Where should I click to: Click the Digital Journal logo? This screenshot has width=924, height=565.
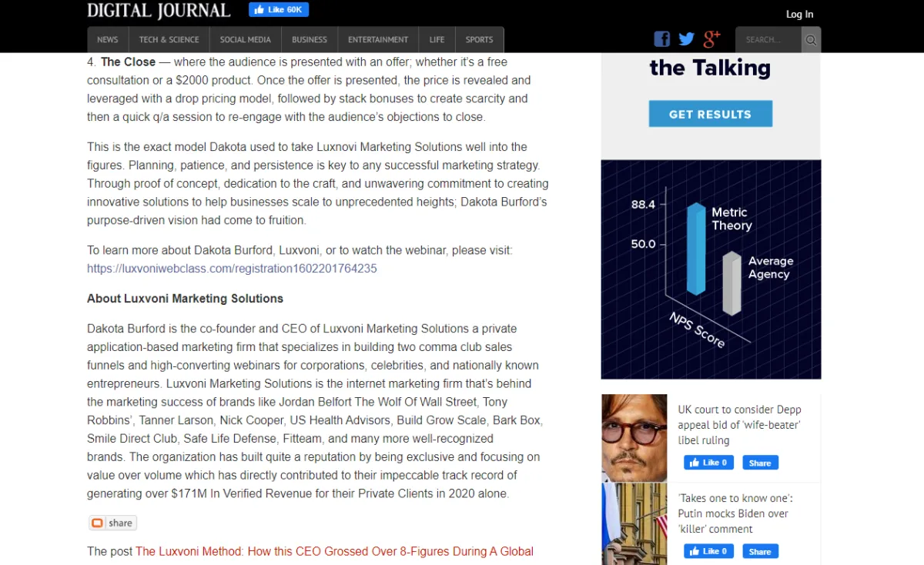(x=159, y=11)
